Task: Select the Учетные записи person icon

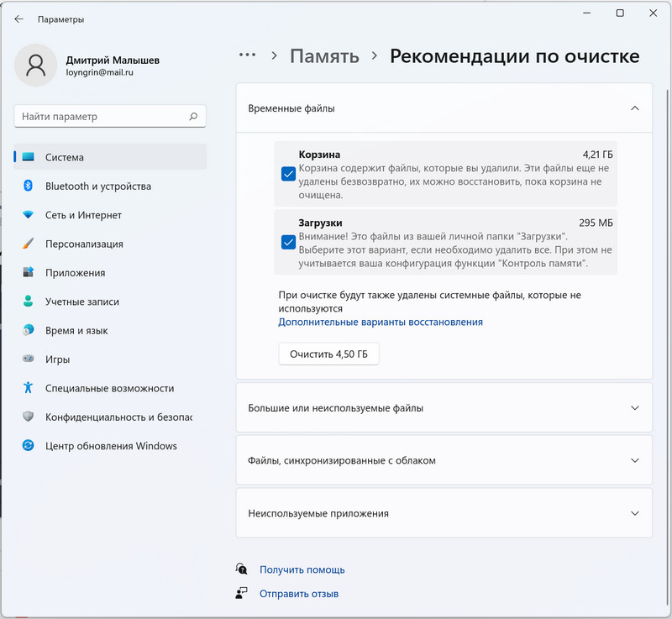Action: pos(28,302)
